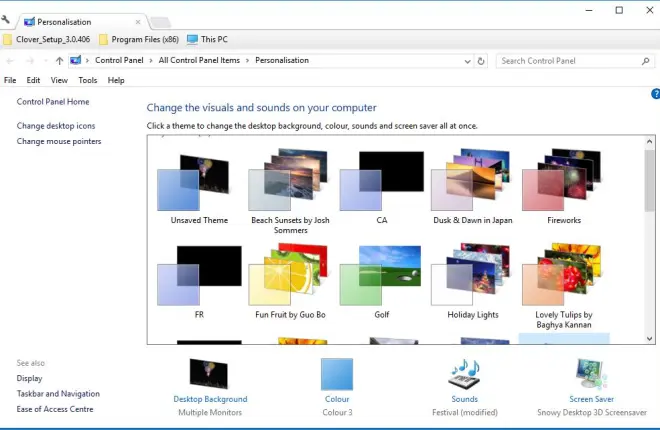Expand the address bar history dropdown
The height and width of the screenshot is (430, 660).
point(466,61)
